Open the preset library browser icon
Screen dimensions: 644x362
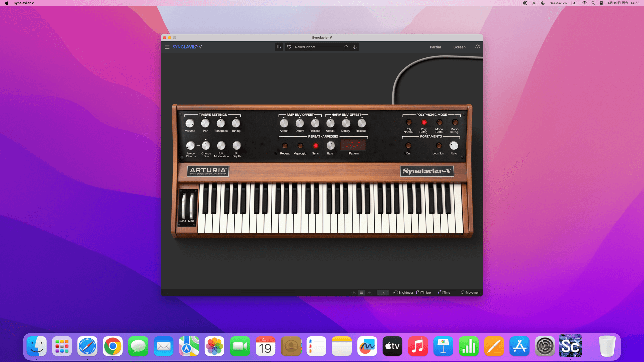click(279, 47)
